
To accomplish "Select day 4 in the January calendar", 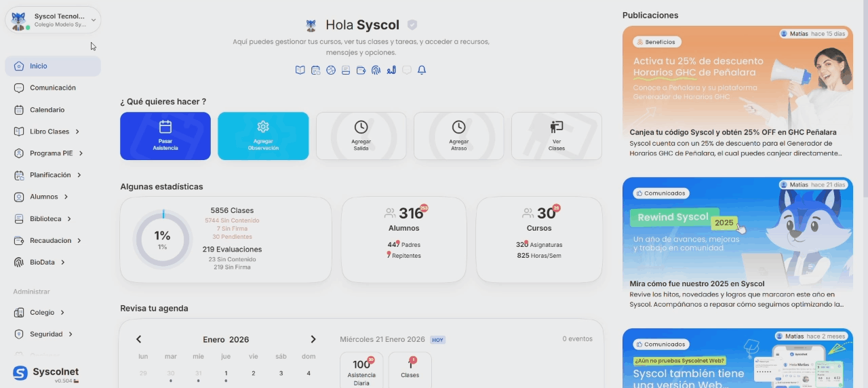I will (x=309, y=373).
